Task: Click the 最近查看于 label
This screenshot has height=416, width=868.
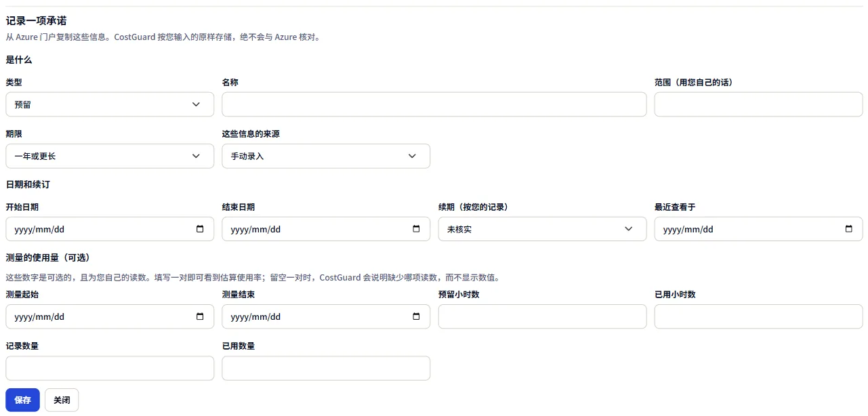Action: 675,207
